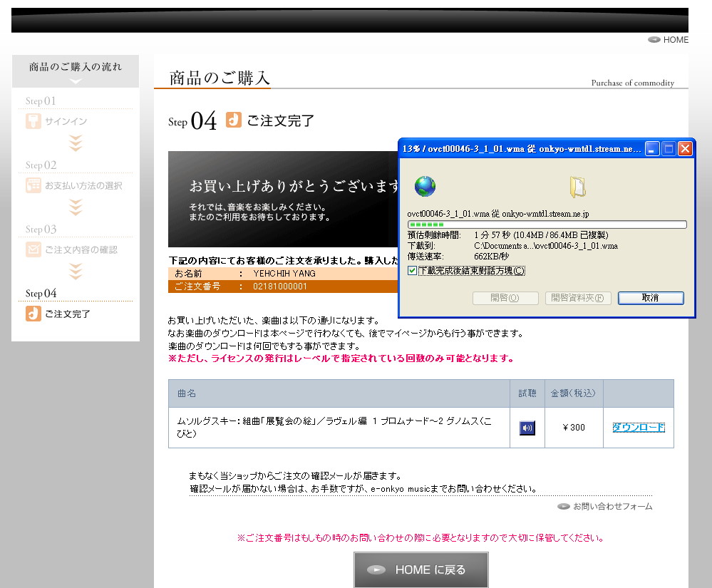Close the download dialog window

[685, 148]
